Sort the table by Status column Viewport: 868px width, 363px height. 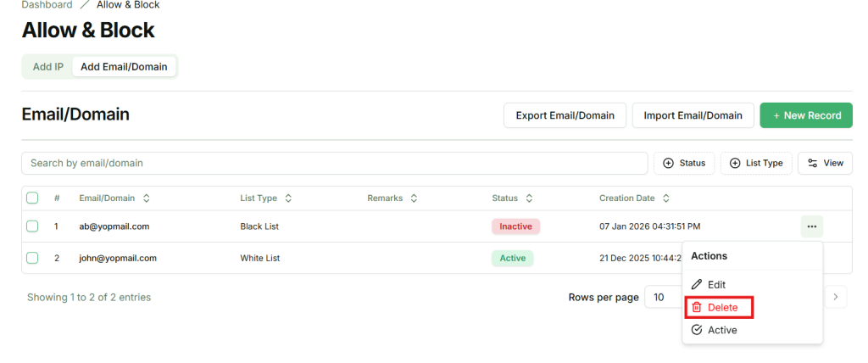click(529, 198)
